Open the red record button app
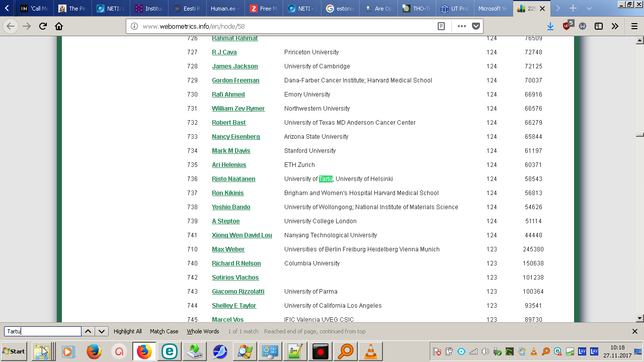Image resolution: width=644 pixels, height=362 pixels. [x=320, y=351]
